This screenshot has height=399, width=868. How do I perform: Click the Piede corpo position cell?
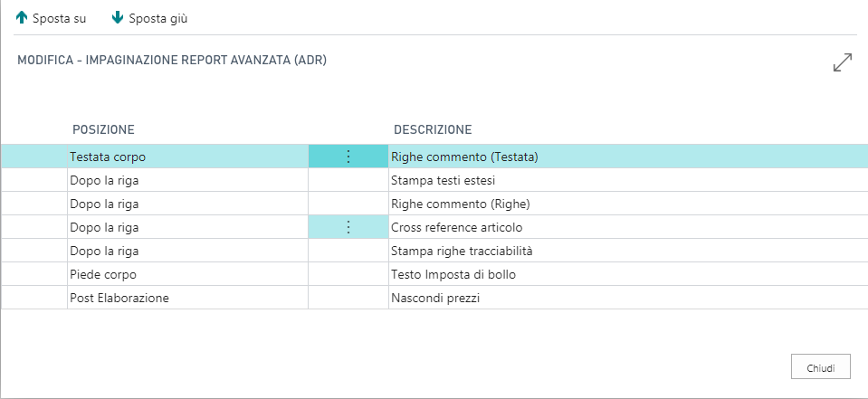(x=102, y=274)
